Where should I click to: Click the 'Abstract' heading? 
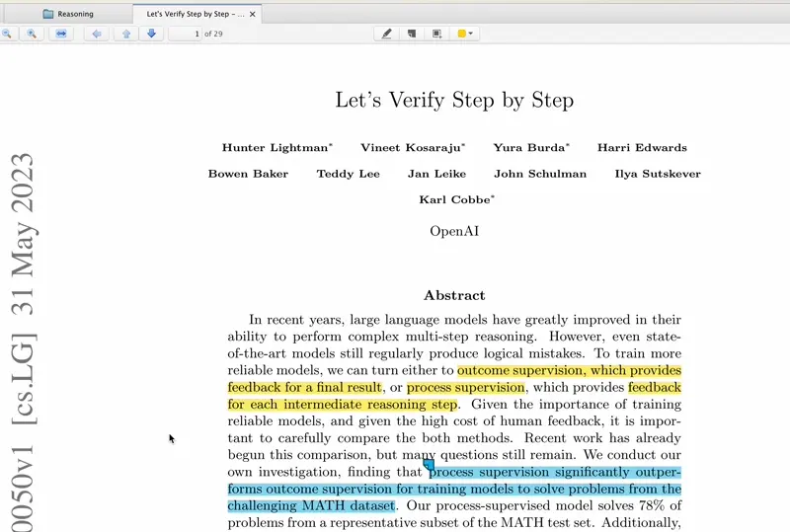(x=454, y=295)
